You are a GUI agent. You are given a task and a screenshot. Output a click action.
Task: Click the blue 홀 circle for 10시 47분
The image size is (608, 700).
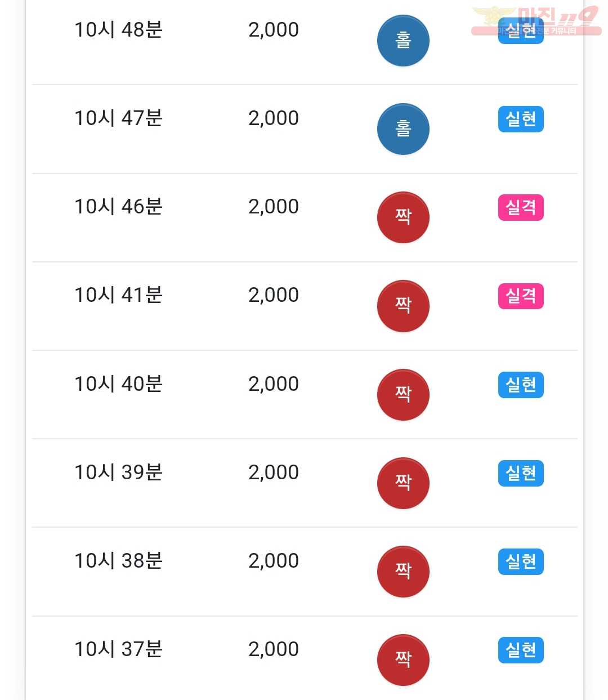[x=403, y=129]
